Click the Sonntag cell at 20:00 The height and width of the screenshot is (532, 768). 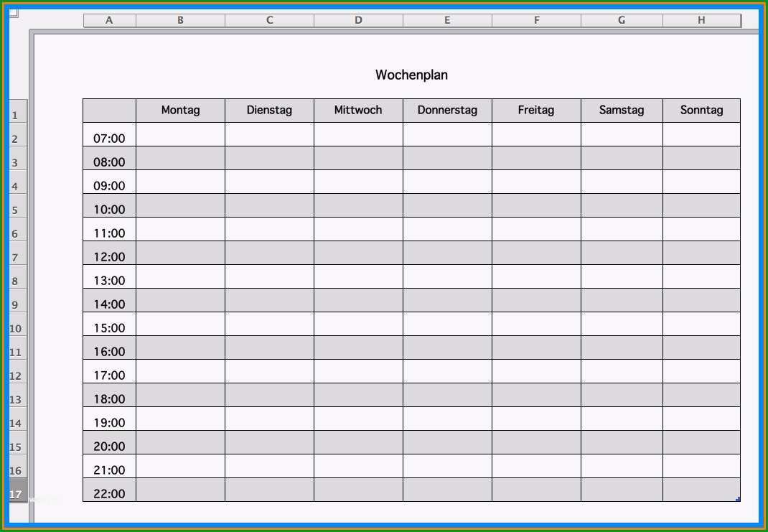click(x=701, y=442)
